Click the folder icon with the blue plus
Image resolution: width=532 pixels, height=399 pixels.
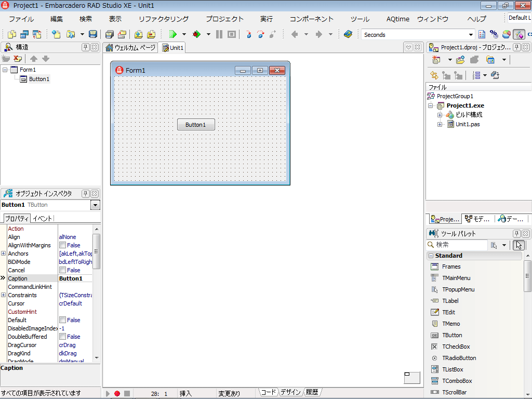coord(138,34)
